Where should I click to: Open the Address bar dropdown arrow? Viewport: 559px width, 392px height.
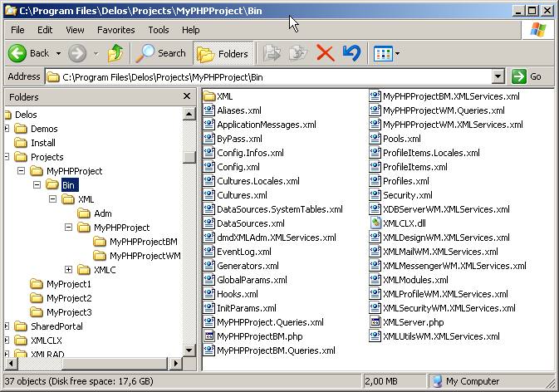[498, 76]
